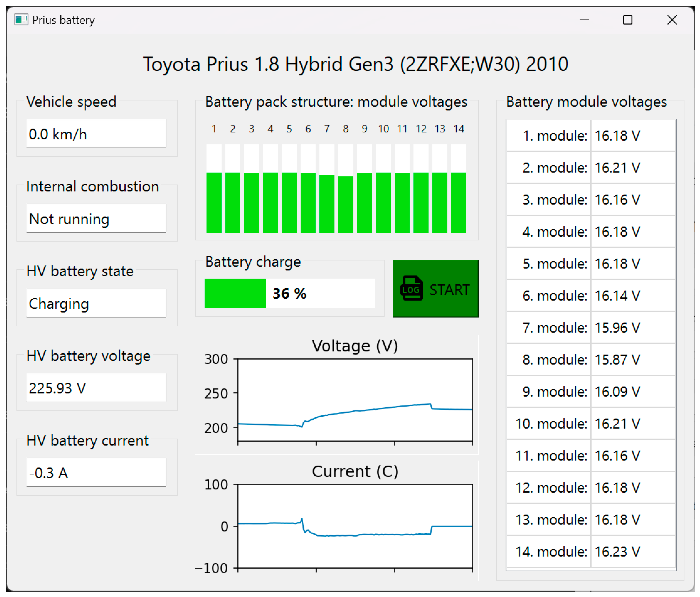Viewport: 700px width, 597px height.
Task: Click module 8 green bar in battery pack
Action: click(x=346, y=204)
